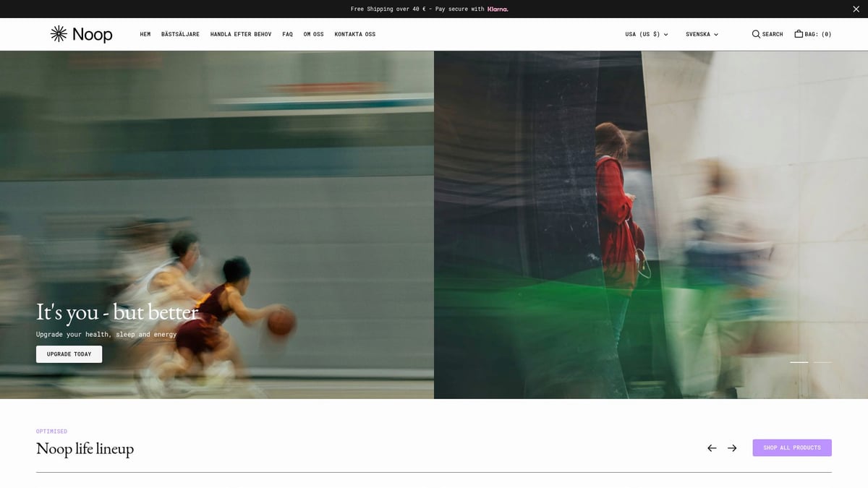Advance lineup with right arrow
Viewport: 868px width, 488px height.
(732, 448)
